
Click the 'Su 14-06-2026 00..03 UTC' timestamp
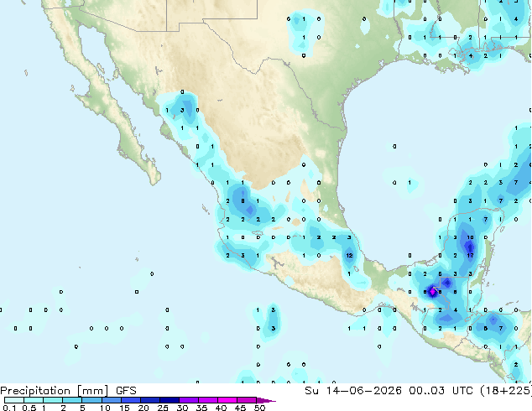coord(389,391)
